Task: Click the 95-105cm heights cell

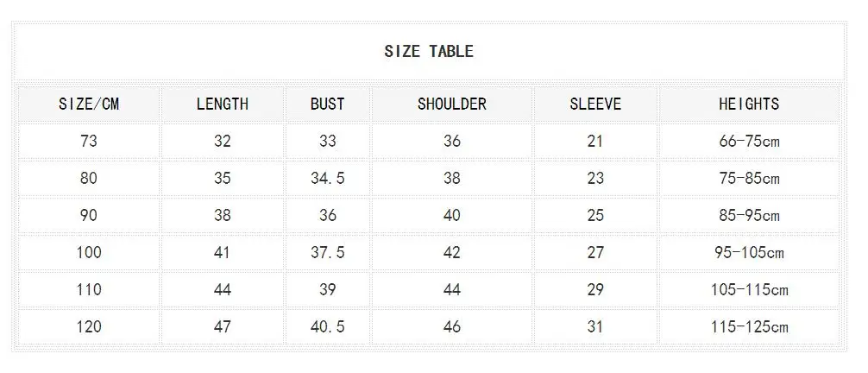Action: coord(749,252)
